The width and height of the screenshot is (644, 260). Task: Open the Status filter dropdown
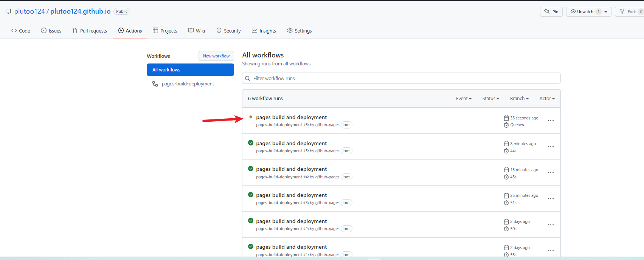tap(491, 98)
